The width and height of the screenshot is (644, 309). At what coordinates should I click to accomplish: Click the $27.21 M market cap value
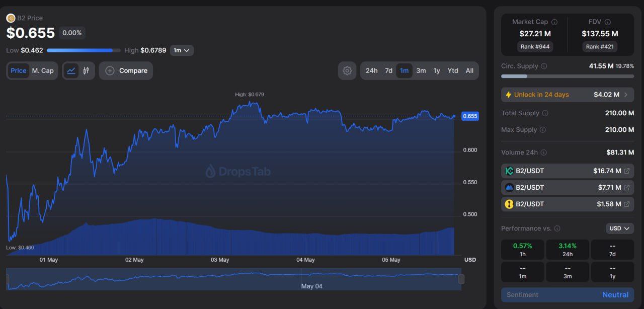tap(535, 34)
